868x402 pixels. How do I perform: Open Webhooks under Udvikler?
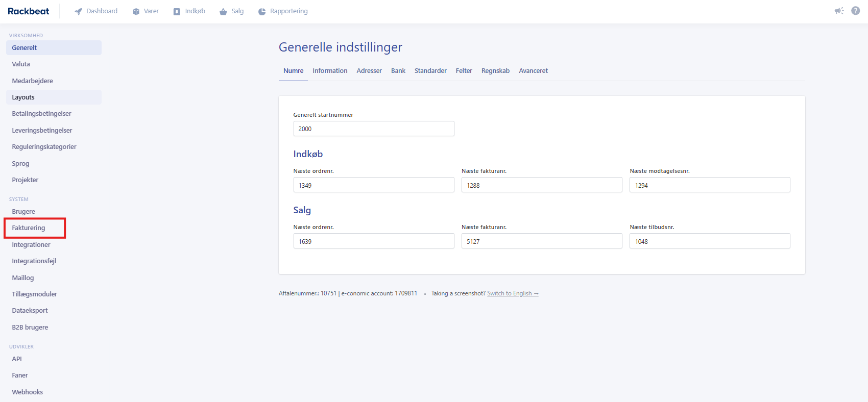coord(28,392)
